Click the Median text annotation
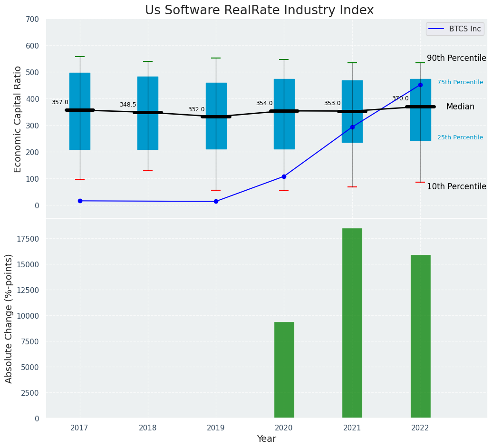This screenshot has width=492, height=448. 460,107
